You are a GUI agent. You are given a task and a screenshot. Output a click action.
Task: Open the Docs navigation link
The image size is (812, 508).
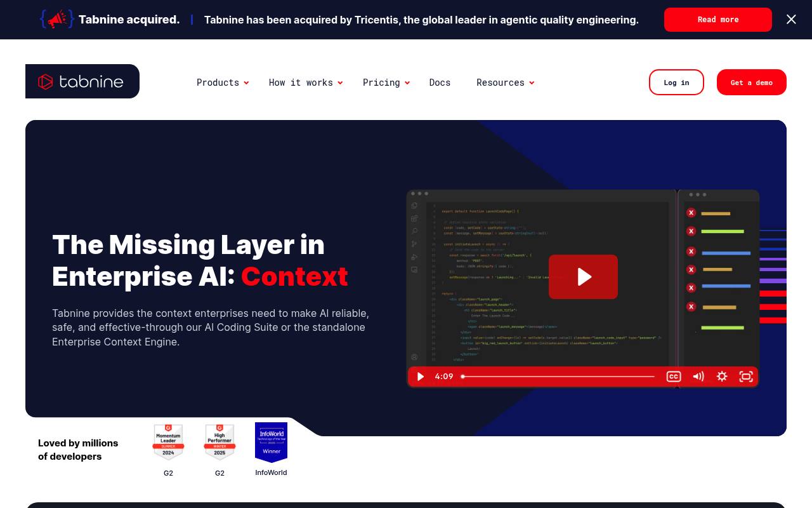(440, 83)
